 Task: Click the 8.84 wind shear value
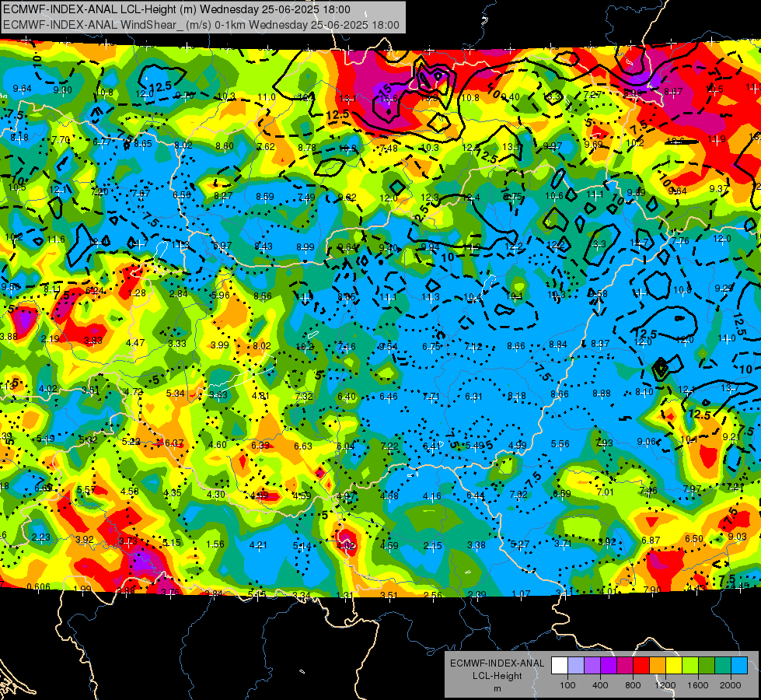pos(558,344)
